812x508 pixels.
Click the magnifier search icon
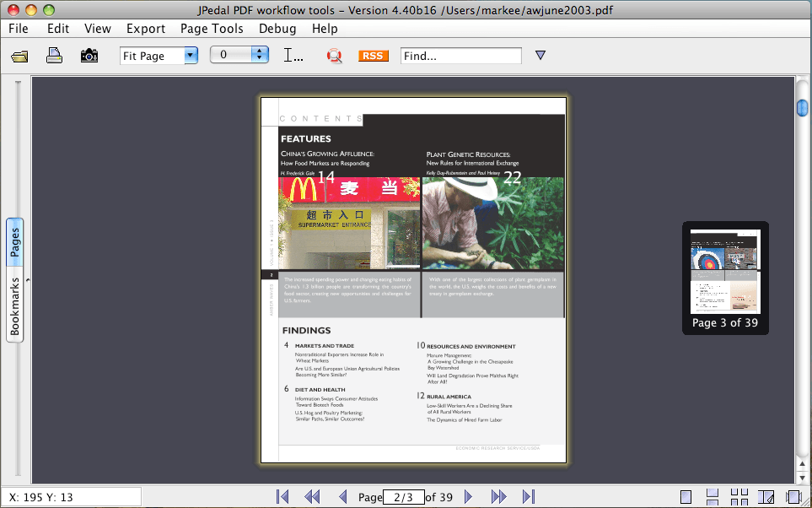coord(335,57)
